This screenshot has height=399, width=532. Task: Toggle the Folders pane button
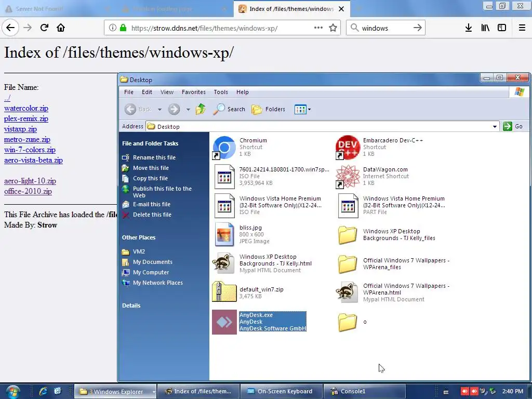coord(269,109)
